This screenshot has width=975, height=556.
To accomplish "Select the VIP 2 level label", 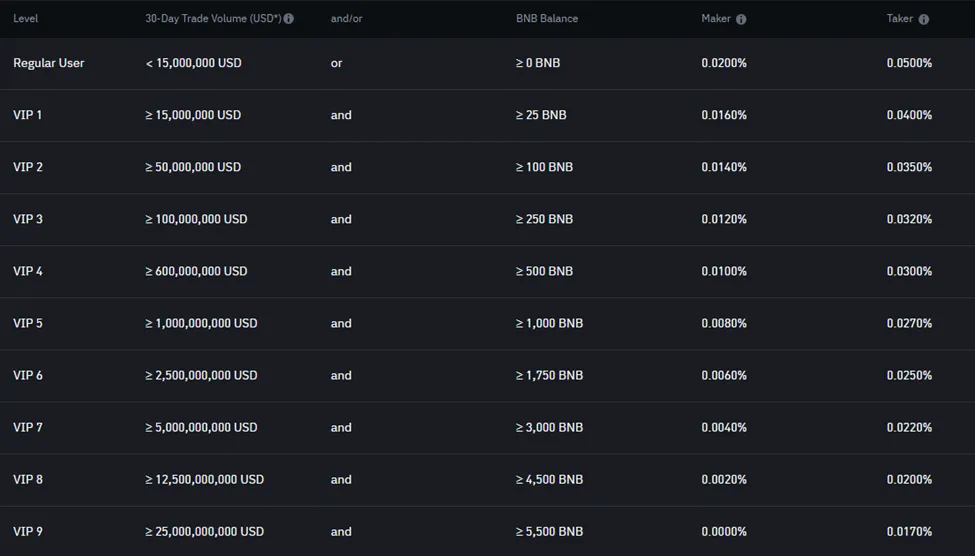I will (28, 167).
